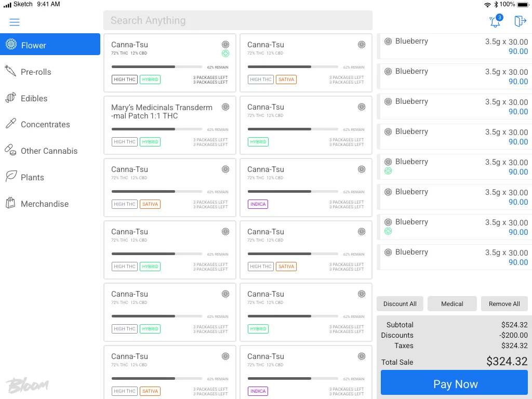Click the flower icon on third Blueberry row

pos(388,101)
